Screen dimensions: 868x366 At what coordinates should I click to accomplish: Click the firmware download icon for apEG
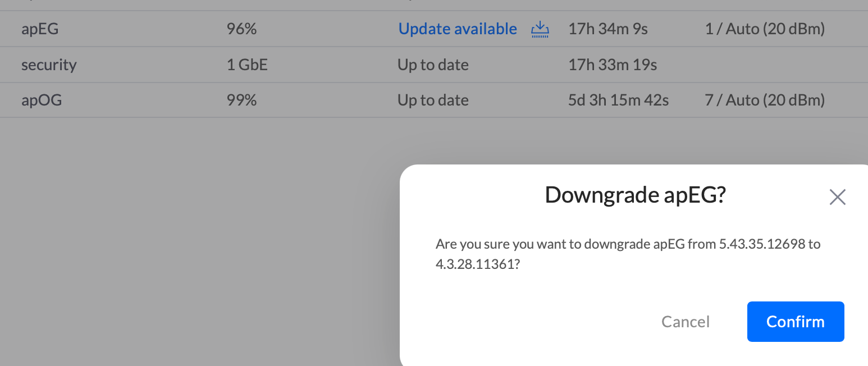(540, 29)
